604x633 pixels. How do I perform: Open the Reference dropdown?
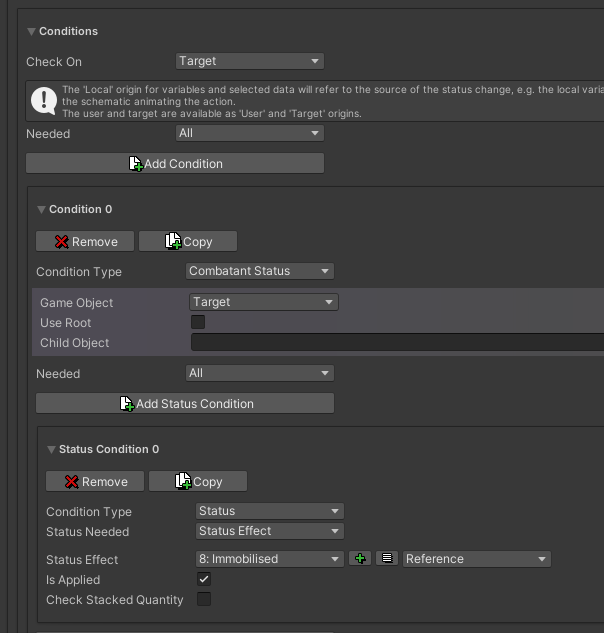tap(477, 559)
